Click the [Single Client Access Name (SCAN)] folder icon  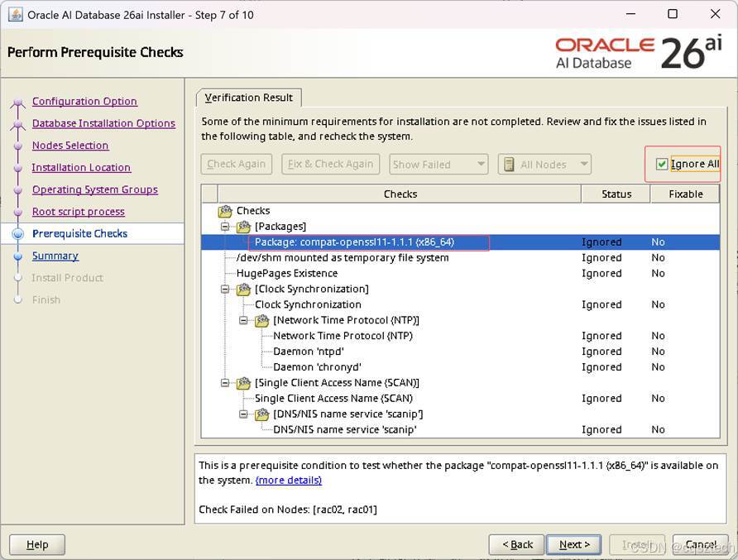243,383
